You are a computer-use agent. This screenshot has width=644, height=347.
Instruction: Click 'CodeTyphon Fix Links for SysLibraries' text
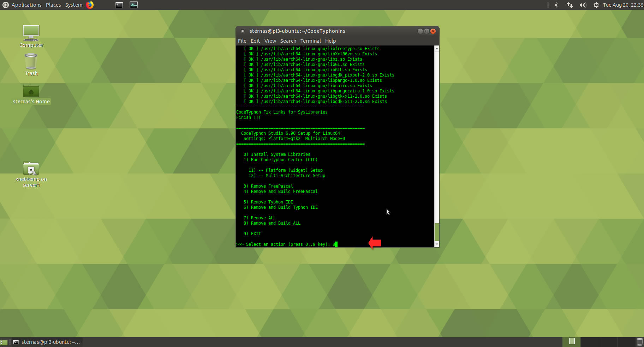[282, 112]
